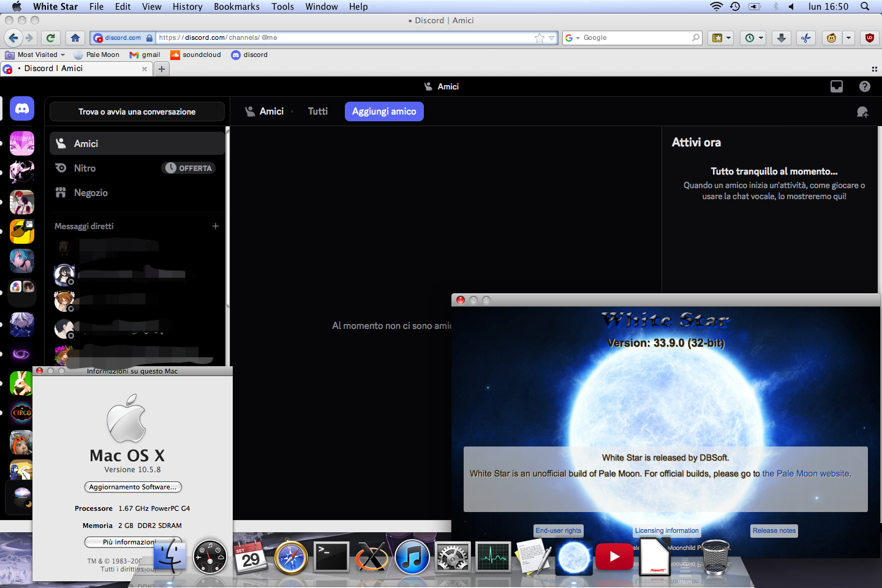Select the Discord | Amici browser tab

[76, 69]
